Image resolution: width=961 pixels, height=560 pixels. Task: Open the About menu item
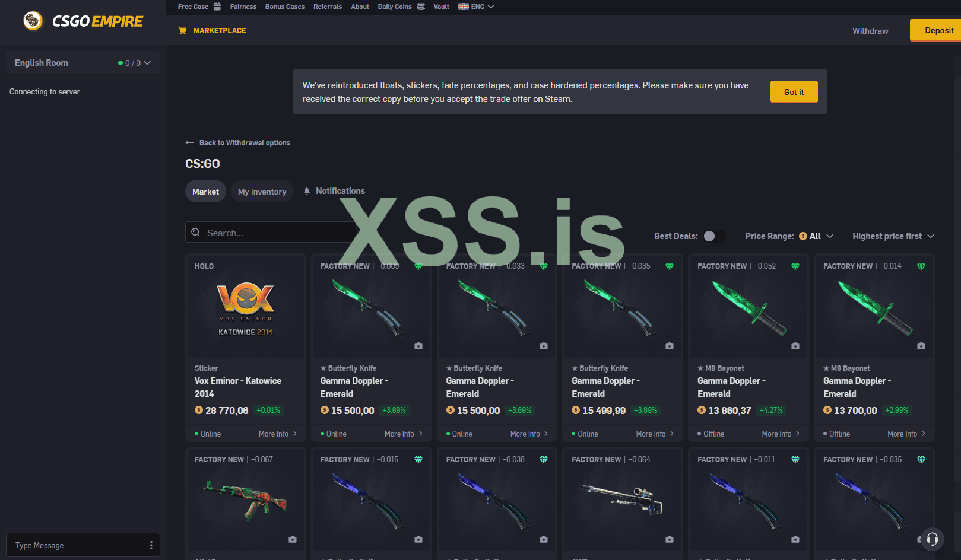pos(360,7)
